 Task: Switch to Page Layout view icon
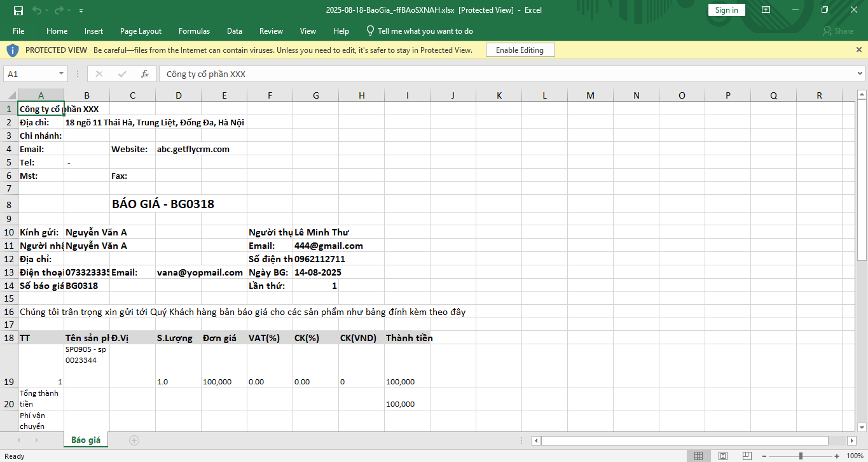722,456
